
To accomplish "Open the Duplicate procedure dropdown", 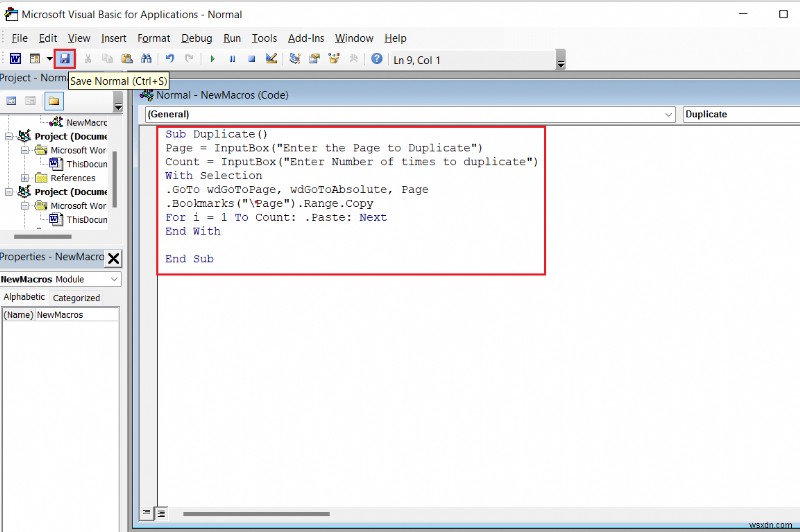I will tap(741, 114).
